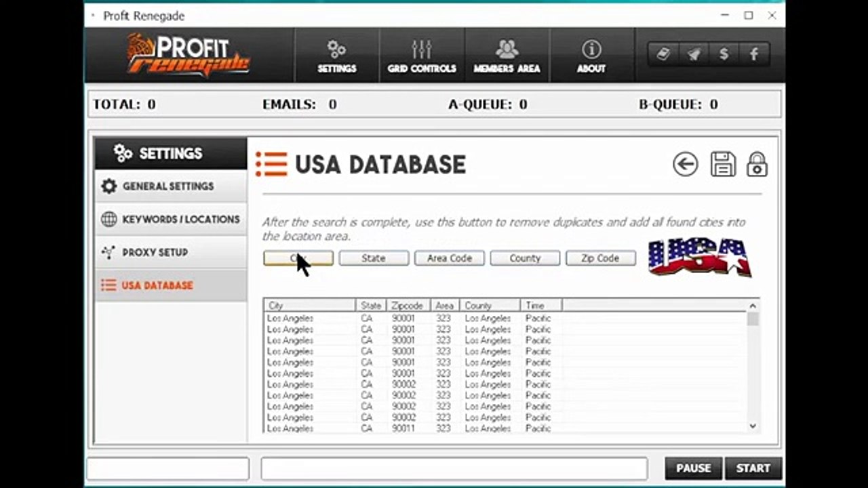Click the State search button
Image resolution: width=868 pixels, height=488 pixels.
374,258
